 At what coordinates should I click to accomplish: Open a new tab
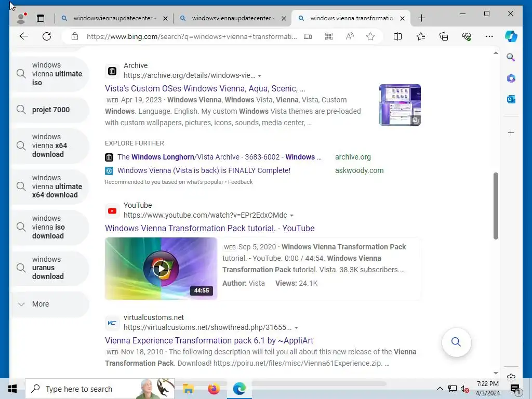(421, 18)
